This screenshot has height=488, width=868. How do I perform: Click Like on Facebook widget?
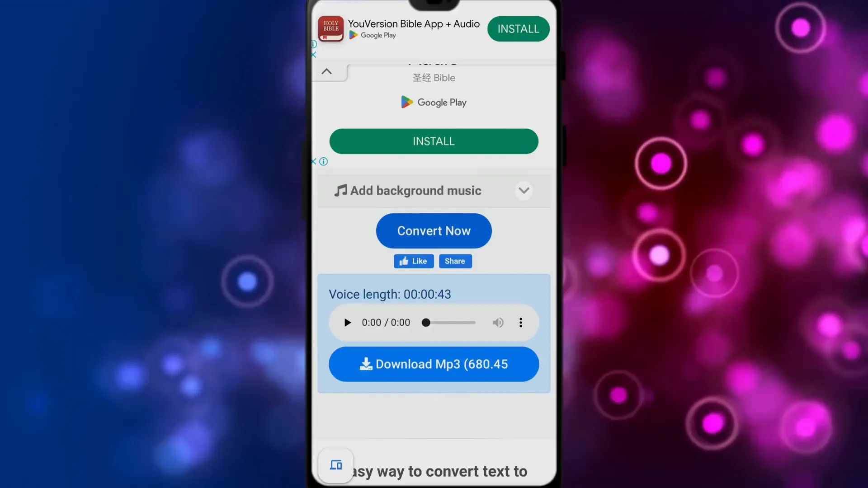414,260
